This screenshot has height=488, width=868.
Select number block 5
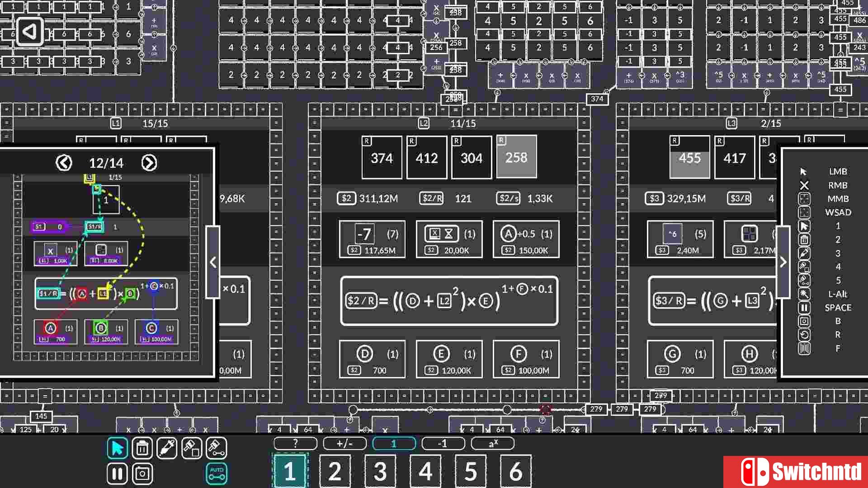(471, 471)
